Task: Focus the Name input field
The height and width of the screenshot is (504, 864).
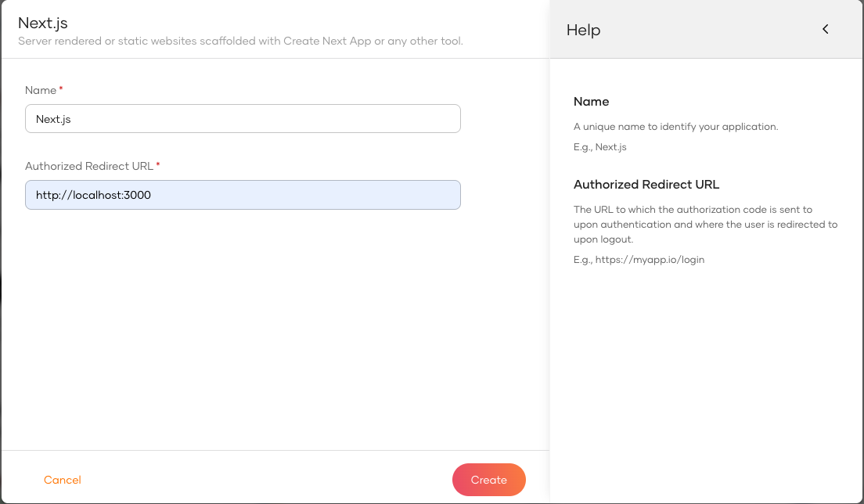Action: [243, 118]
